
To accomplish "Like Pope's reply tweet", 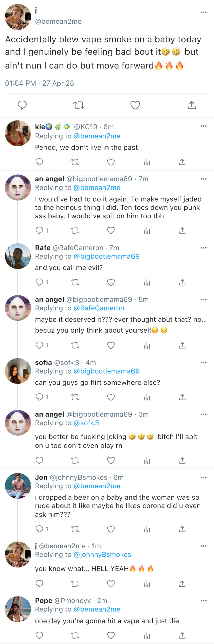I will (x=111, y=635).
